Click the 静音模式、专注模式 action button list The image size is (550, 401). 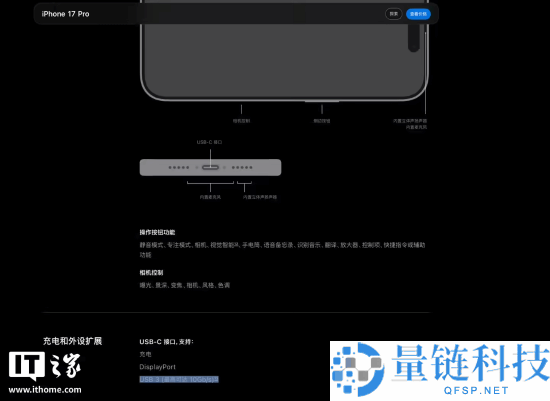(282, 250)
